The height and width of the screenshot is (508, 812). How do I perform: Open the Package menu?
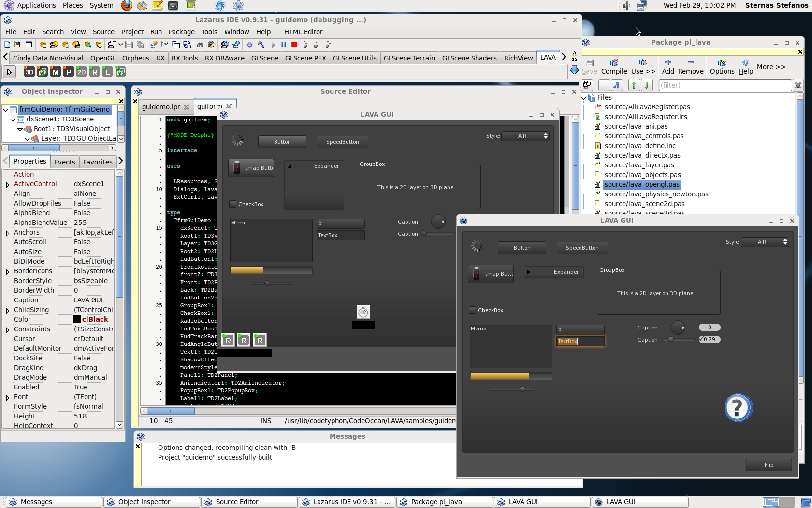[x=182, y=32]
